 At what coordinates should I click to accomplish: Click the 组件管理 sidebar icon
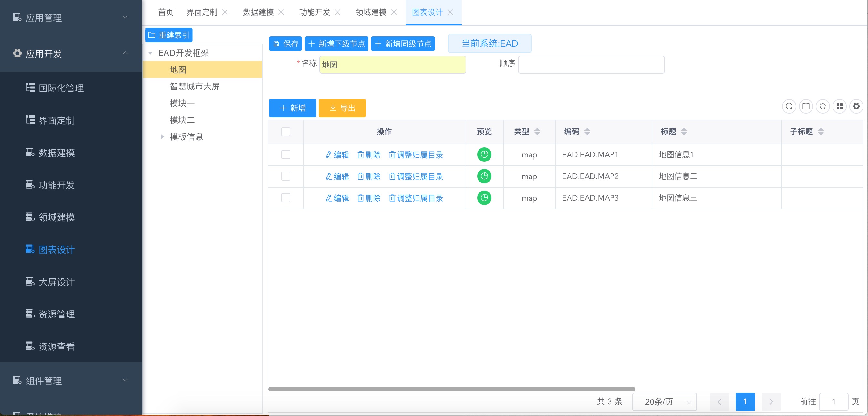coord(17,380)
